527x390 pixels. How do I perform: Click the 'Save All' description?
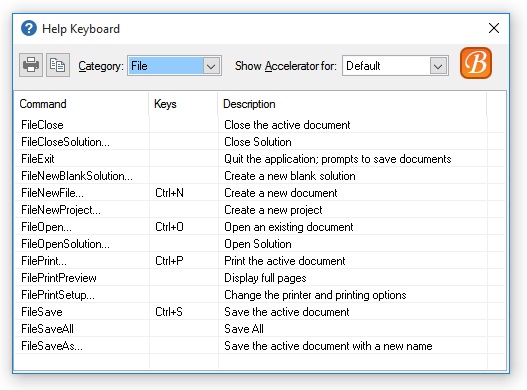click(244, 329)
